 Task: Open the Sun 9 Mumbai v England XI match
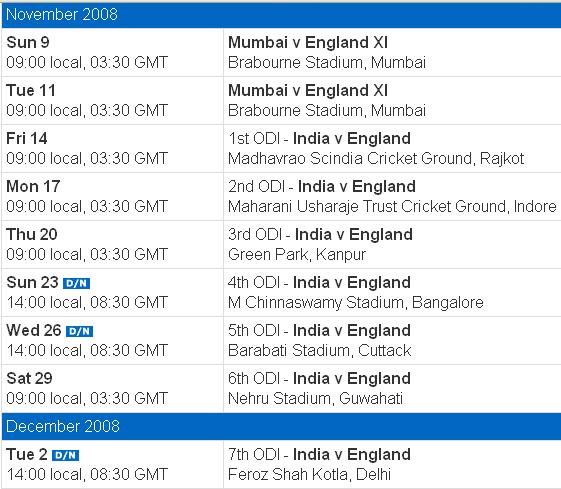pyautogui.click(x=308, y=43)
